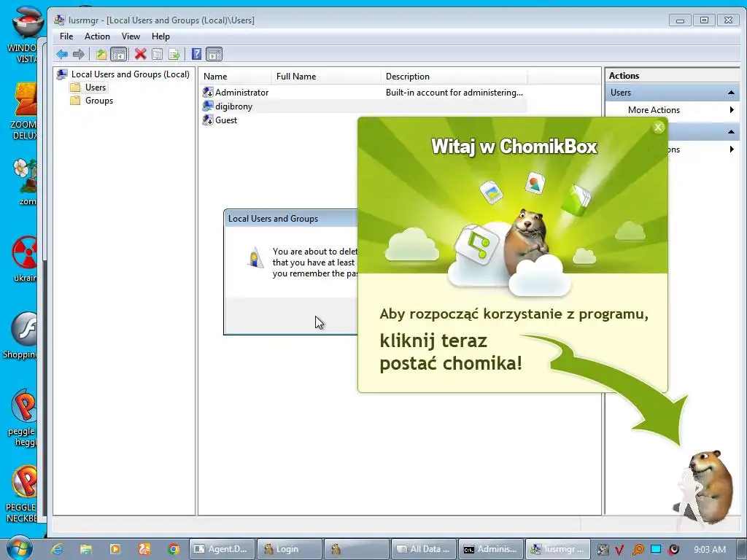747x560 pixels.
Task: Click the red V tray icon
Action: (x=619, y=550)
